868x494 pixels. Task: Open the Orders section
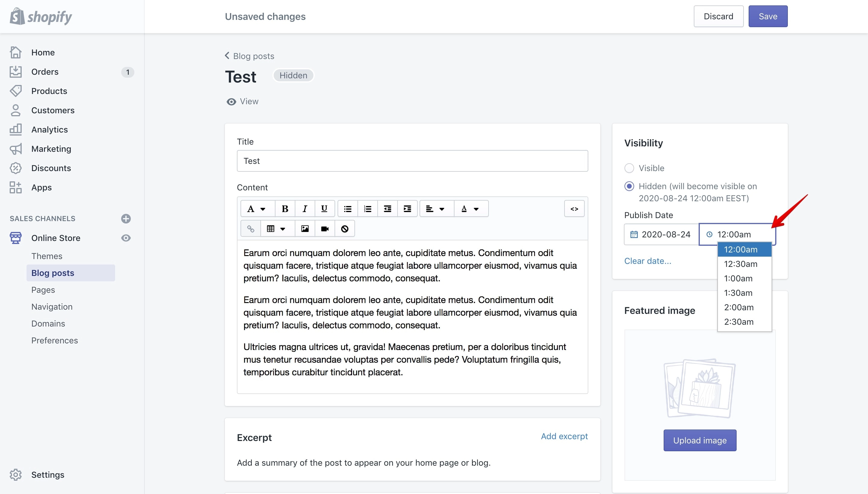pos(45,72)
